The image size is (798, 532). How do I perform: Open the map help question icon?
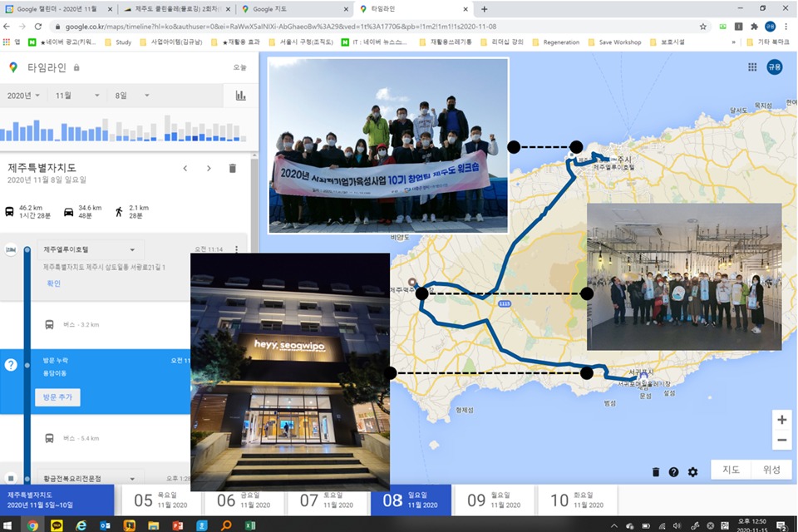[x=673, y=472]
